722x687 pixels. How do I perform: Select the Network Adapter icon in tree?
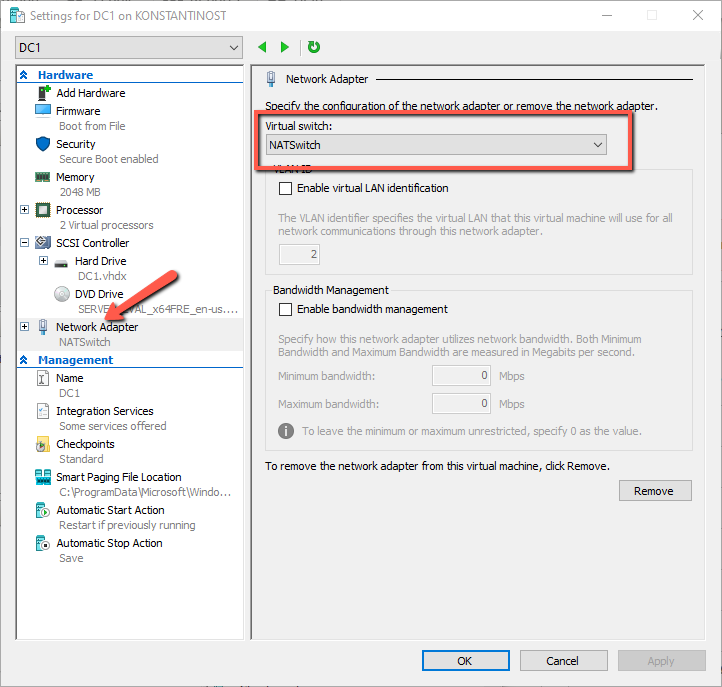tap(43, 326)
